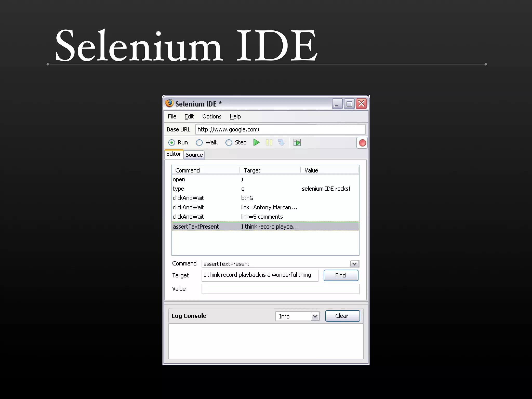532x399 pixels.
Task: Switch to the Editor tab
Action: tap(174, 154)
